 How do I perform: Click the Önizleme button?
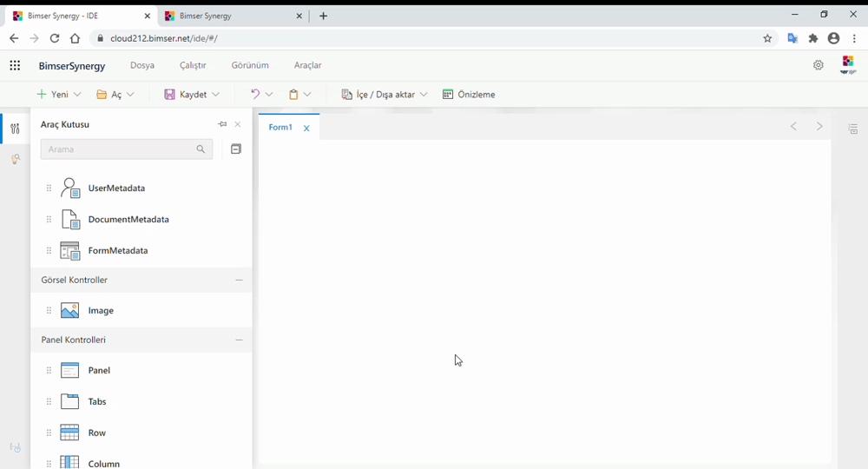[469, 95]
